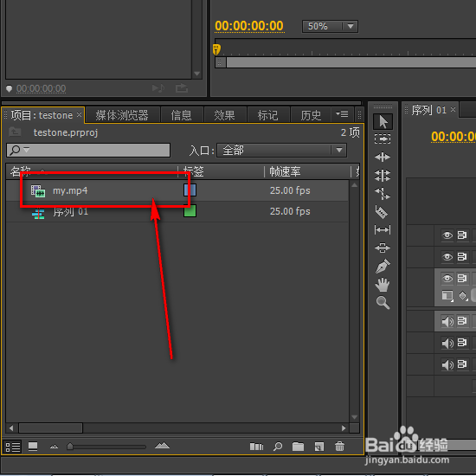
Task: Switch project panel to list view
Action: coord(13,447)
